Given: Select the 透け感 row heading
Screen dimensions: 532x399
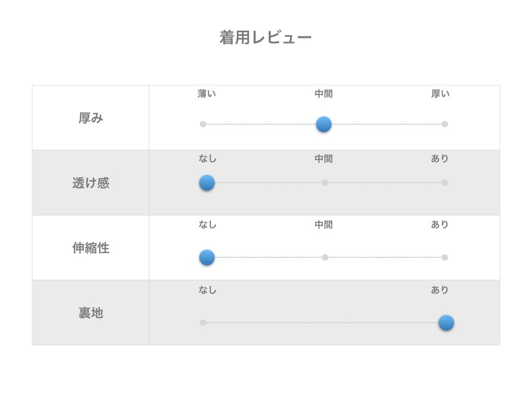Looking at the screenshot, I should pos(91,183).
